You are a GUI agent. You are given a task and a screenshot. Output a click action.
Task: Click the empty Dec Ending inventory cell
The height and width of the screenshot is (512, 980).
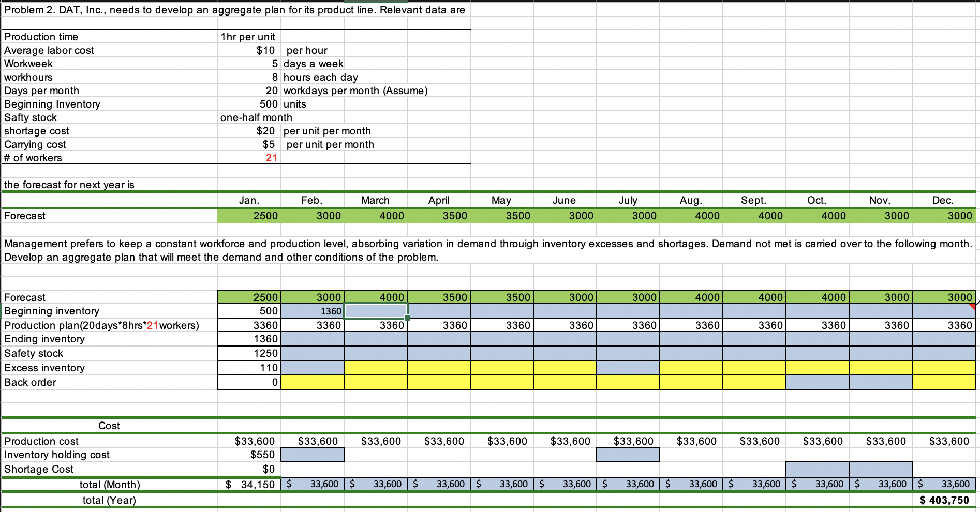944,339
